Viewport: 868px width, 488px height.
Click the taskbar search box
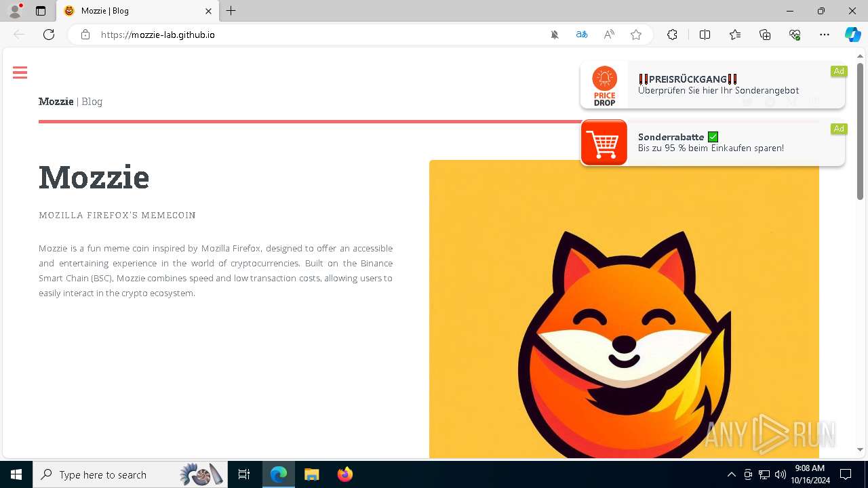(x=130, y=474)
